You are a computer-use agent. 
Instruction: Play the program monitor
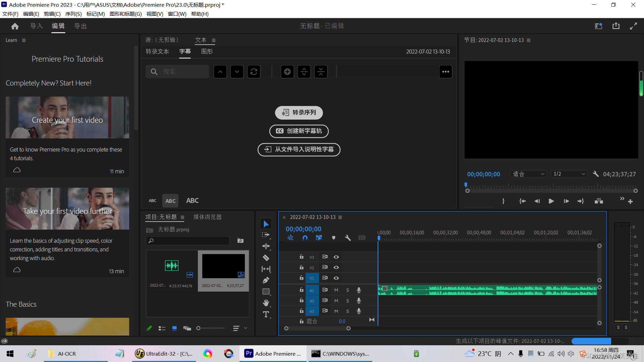coord(551,201)
